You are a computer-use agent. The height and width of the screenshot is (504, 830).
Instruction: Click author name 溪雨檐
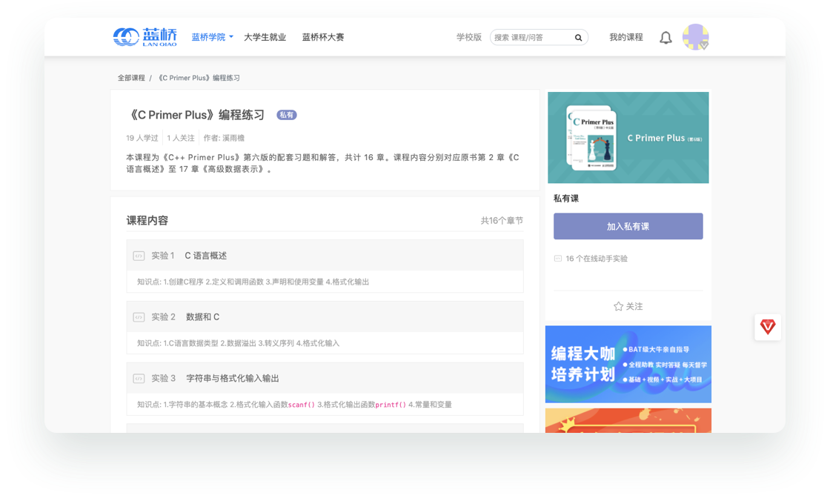pos(233,138)
